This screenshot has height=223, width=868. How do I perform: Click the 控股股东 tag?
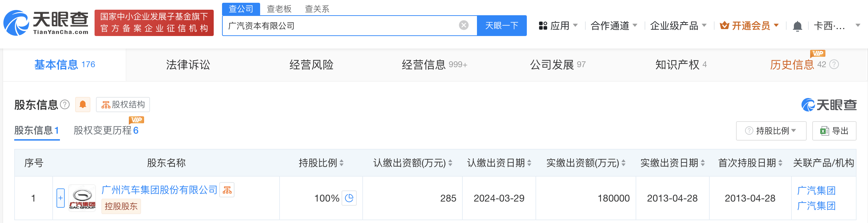coord(121,206)
